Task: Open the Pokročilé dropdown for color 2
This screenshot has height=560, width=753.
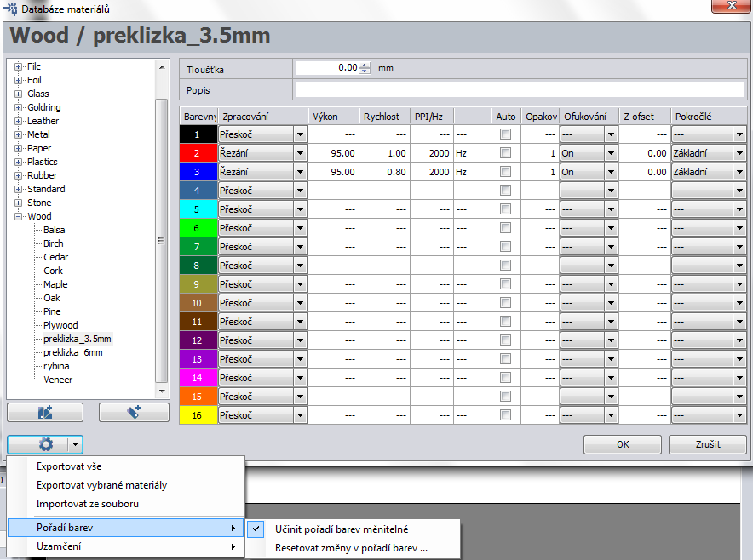Action: point(739,153)
